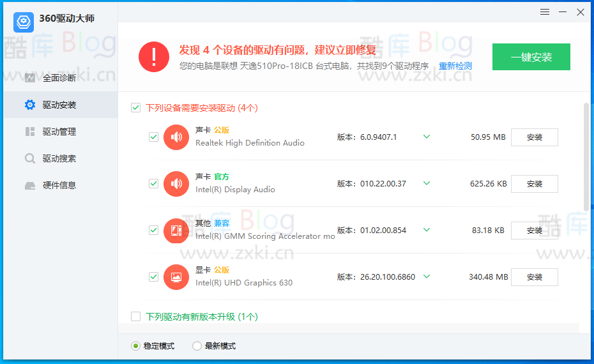Switch to the 驱动安装 sidebar tab

tap(61, 105)
